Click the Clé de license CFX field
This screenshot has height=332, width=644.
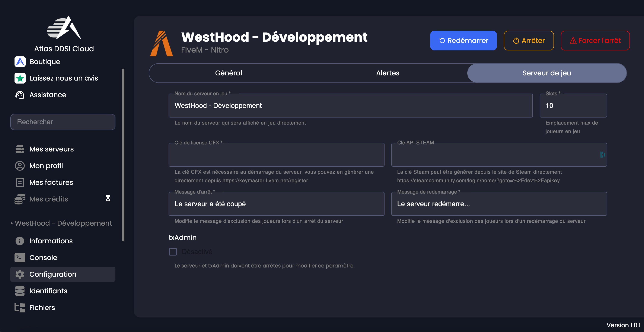(276, 155)
